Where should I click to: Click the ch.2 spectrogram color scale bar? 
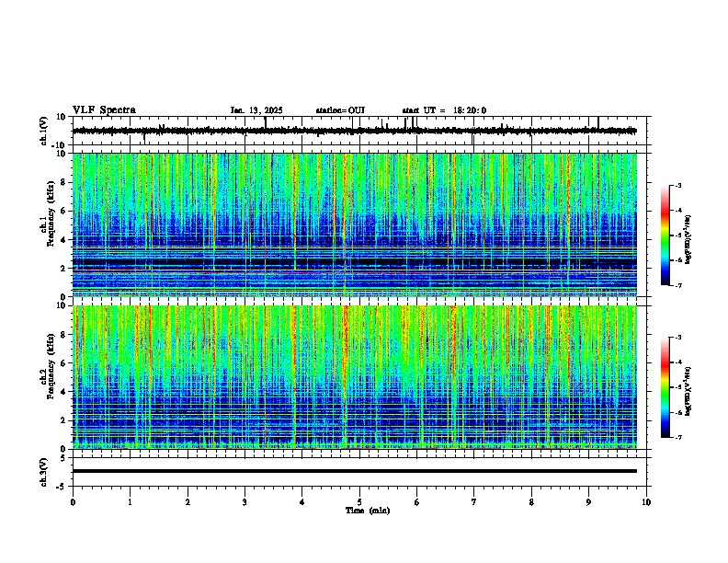point(665,387)
